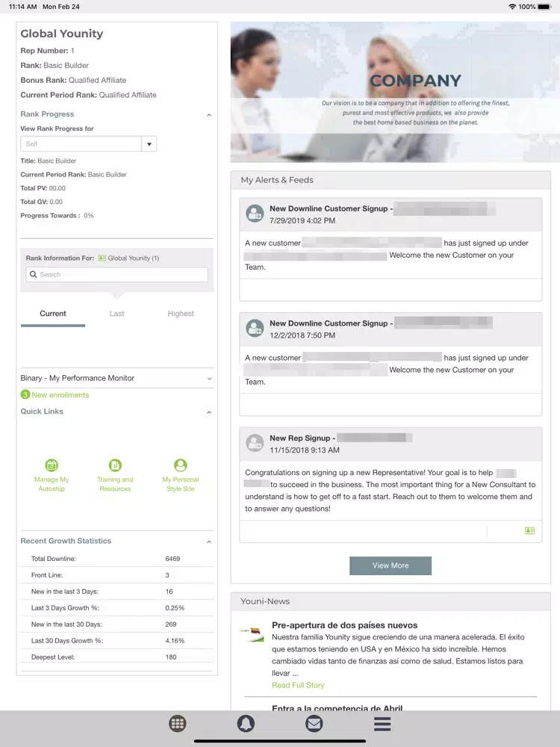Click the magnifier icon in rank search box
Viewport: 560px width, 747px height.
tap(34, 274)
